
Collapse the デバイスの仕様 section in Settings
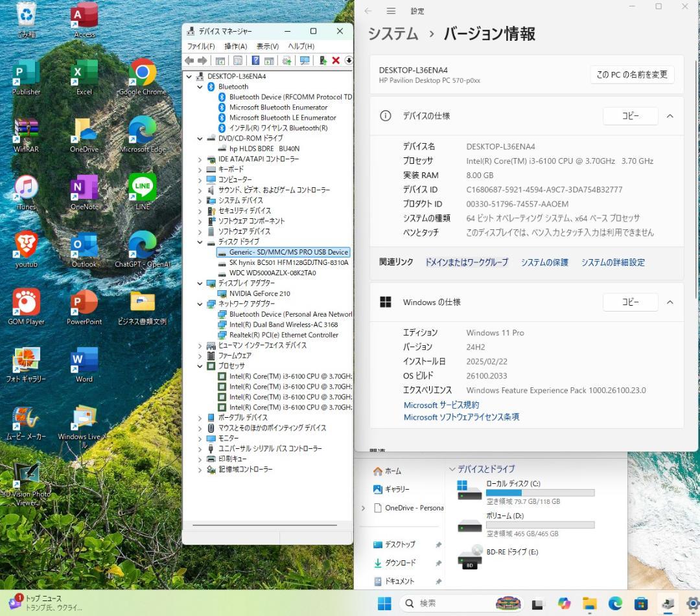(x=670, y=116)
